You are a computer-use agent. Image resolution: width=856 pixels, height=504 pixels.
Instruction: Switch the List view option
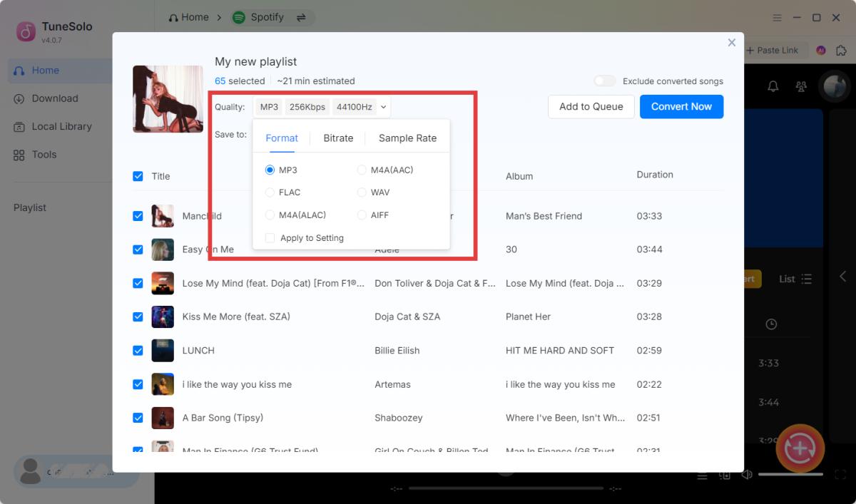[x=795, y=279]
